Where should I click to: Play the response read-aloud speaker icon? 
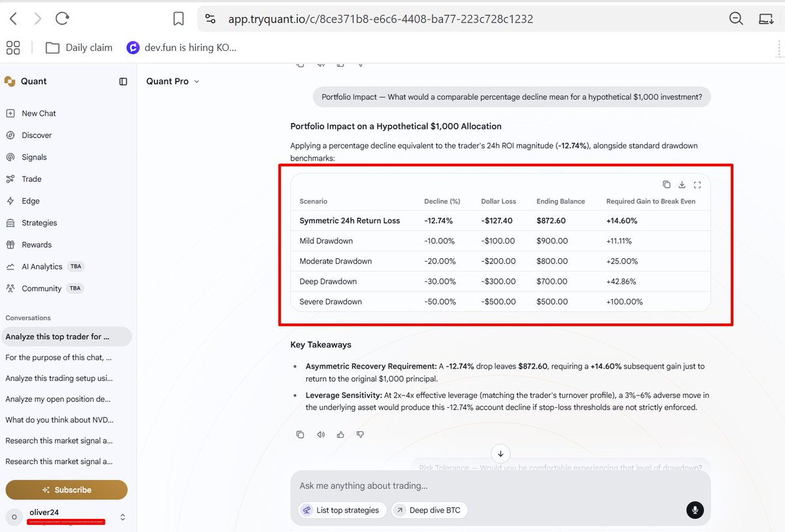coord(321,435)
